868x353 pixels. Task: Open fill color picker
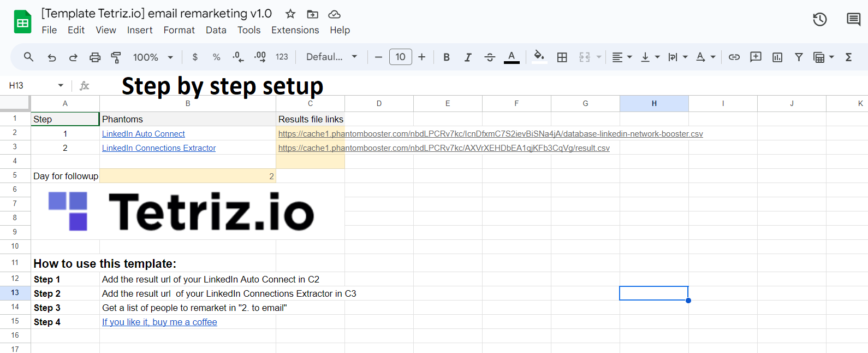(x=539, y=57)
